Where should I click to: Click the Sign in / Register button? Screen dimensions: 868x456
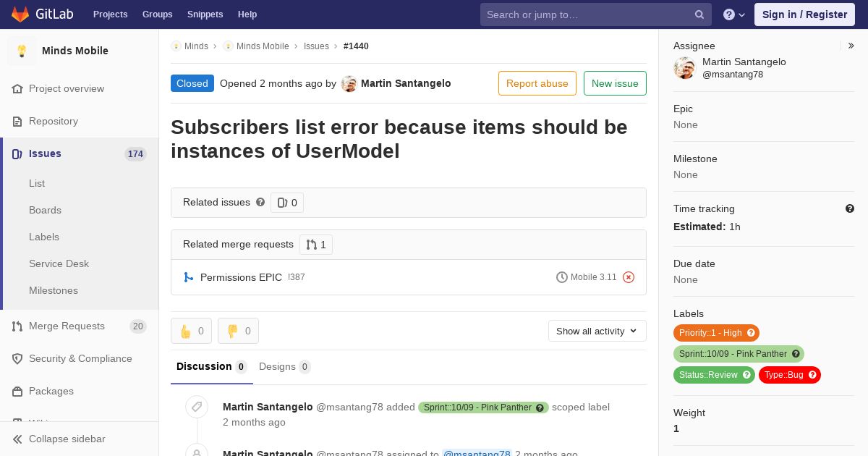tap(804, 14)
